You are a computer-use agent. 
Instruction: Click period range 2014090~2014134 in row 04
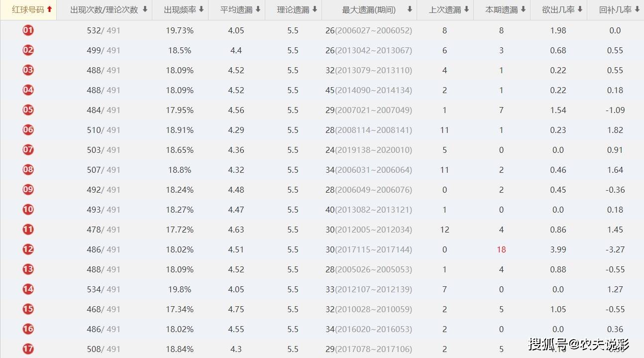click(373, 90)
